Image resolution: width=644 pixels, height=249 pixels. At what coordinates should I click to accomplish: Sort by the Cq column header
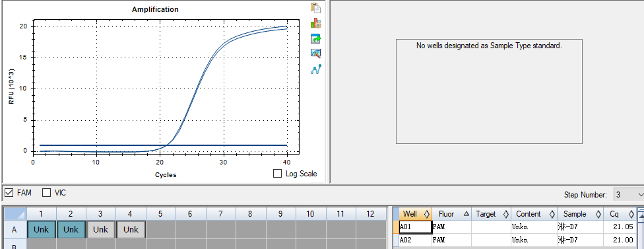[620, 213]
